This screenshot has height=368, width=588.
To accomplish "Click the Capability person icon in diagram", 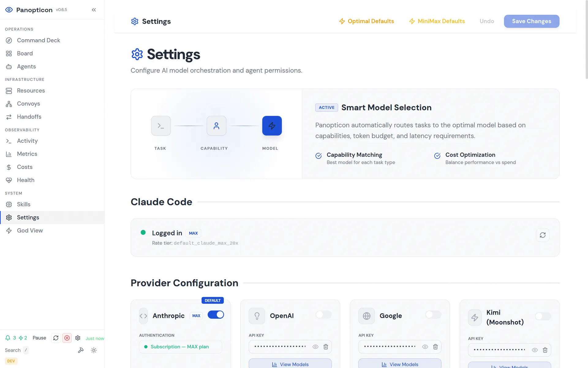I will (217, 126).
